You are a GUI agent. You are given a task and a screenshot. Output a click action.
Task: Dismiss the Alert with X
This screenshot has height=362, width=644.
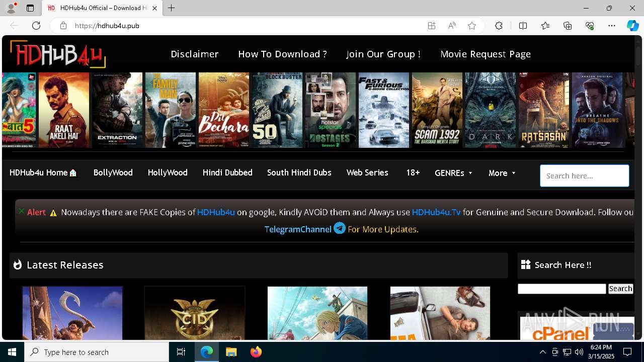click(21, 211)
